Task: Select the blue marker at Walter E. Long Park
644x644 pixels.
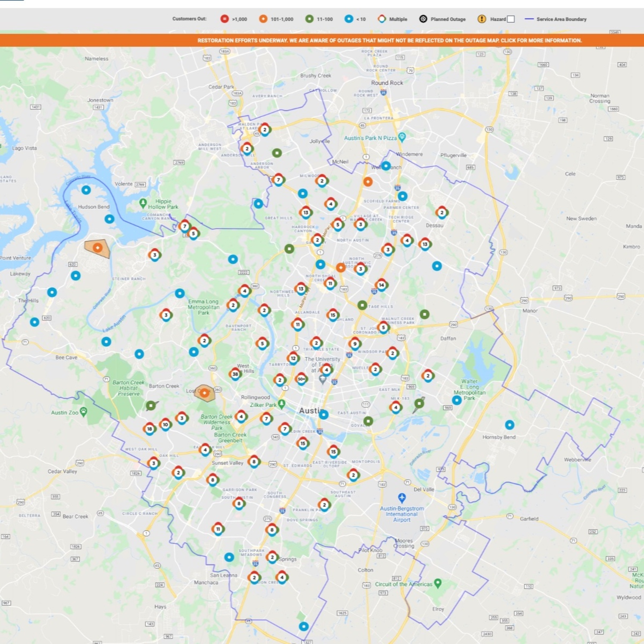Action: (x=457, y=400)
